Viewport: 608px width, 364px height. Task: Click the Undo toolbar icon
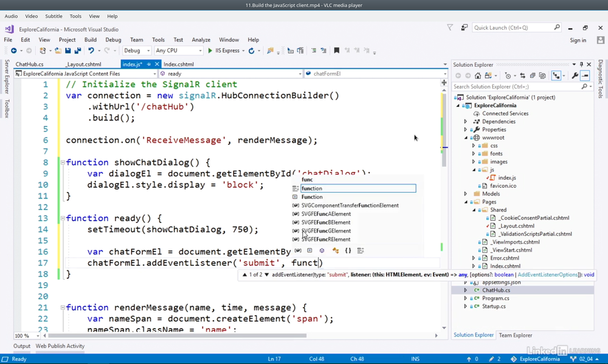91,51
